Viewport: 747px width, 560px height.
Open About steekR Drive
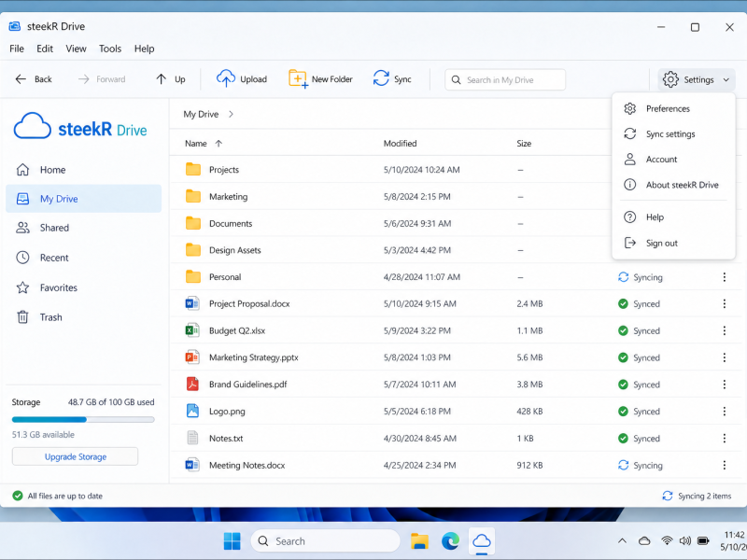tap(673, 185)
